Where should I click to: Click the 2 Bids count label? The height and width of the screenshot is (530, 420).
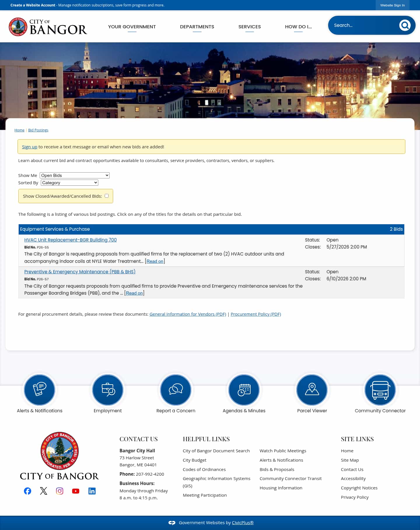pyautogui.click(x=396, y=229)
